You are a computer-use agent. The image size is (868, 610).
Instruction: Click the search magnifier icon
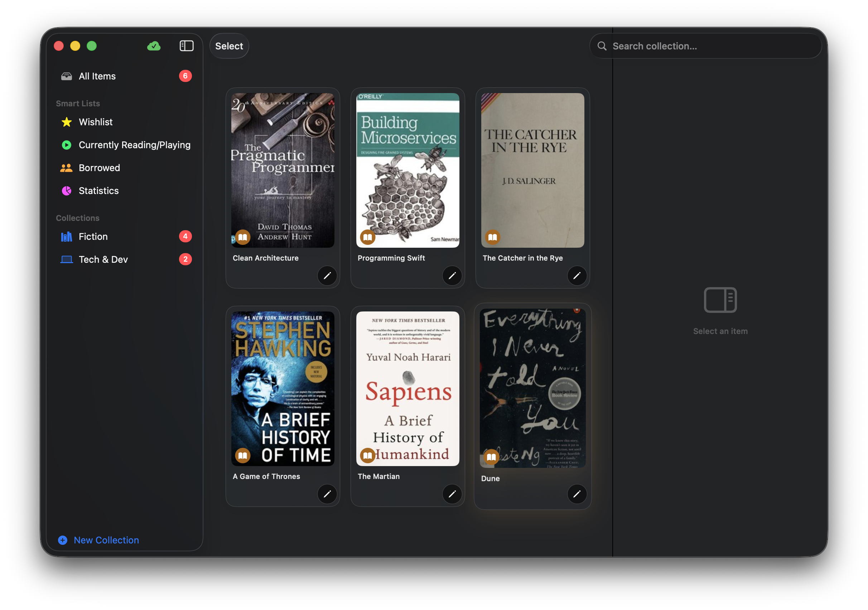[602, 46]
